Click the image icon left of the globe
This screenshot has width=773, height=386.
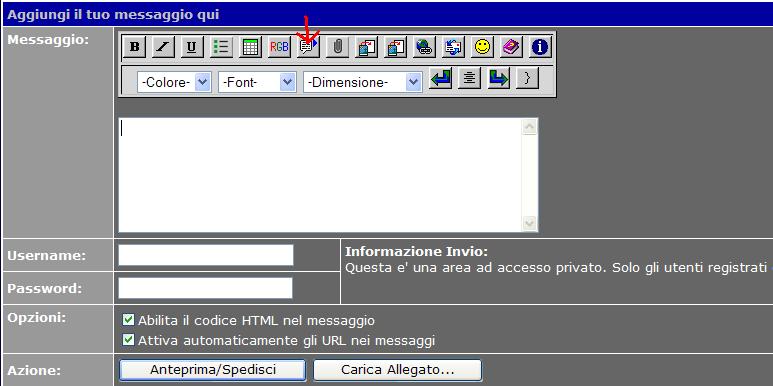[395, 47]
